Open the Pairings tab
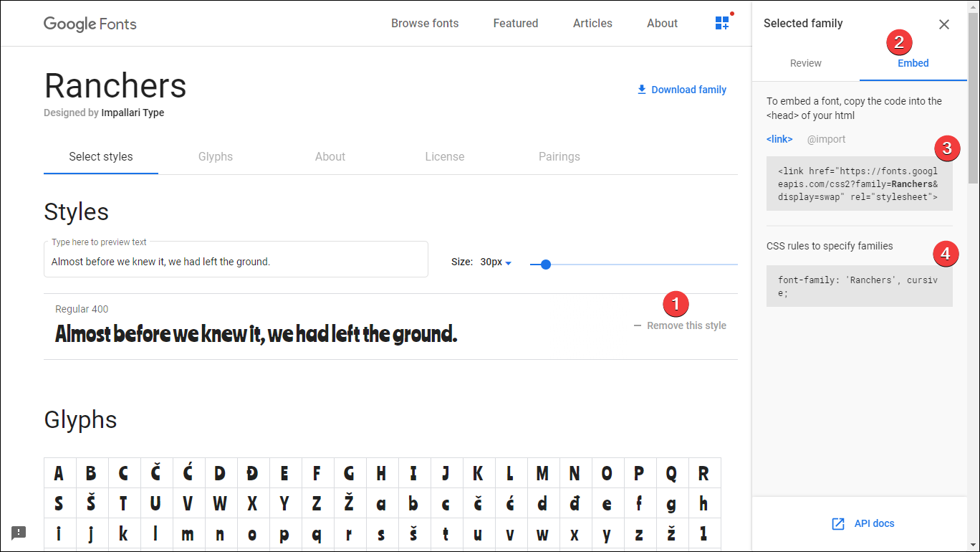980x552 pixels. pos(559,157)
